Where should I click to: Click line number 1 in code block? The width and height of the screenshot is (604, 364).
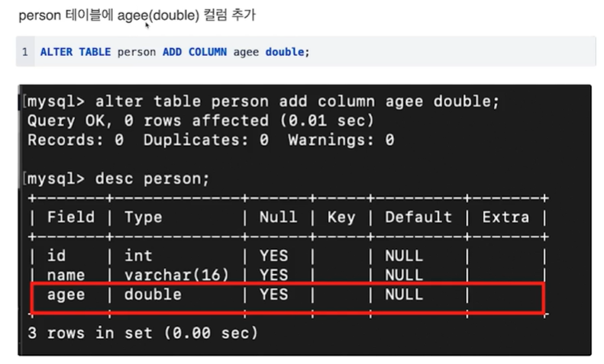point(25,52)
